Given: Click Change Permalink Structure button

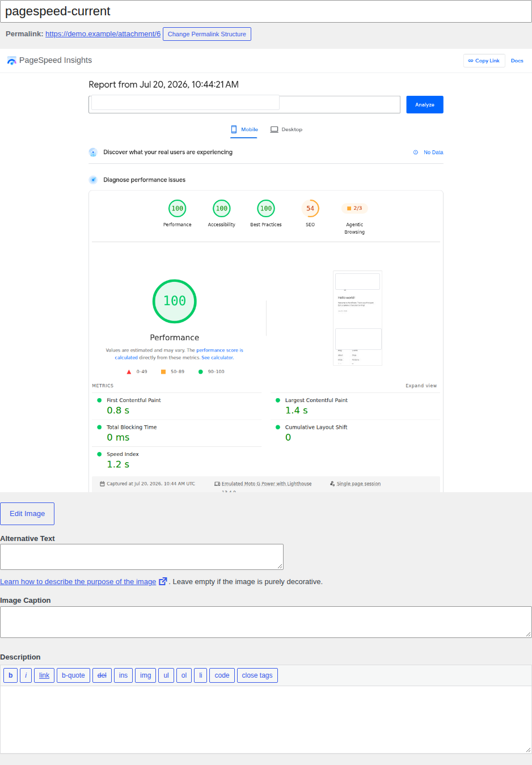Looking at the screenshot, I should [x=207, y=34].
